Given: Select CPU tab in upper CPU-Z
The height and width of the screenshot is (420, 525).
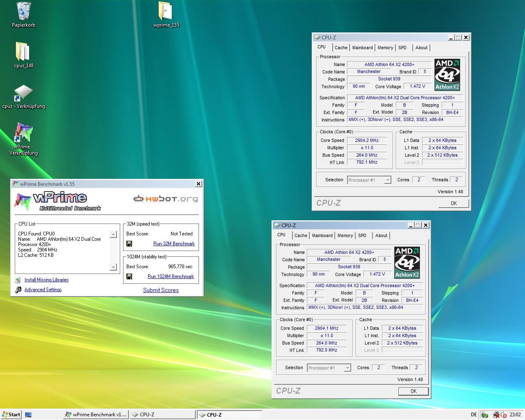Looking at the screenshot, I should click(322, 47).
